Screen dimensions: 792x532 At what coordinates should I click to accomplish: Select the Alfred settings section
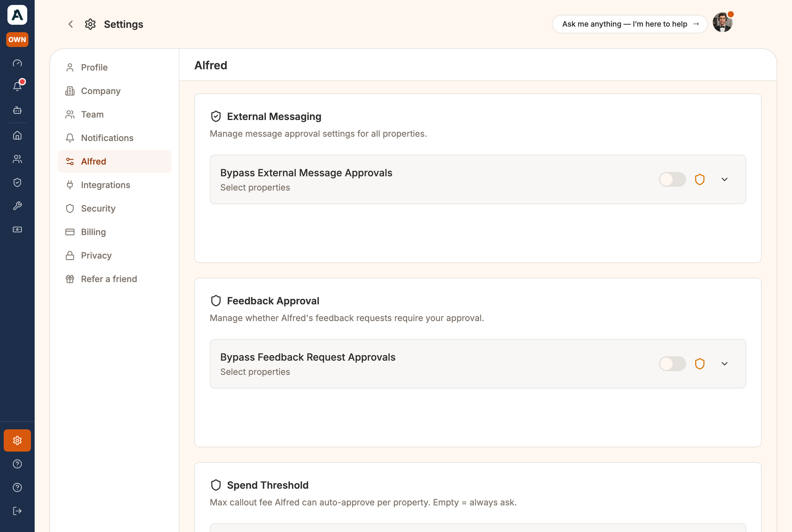114,161
